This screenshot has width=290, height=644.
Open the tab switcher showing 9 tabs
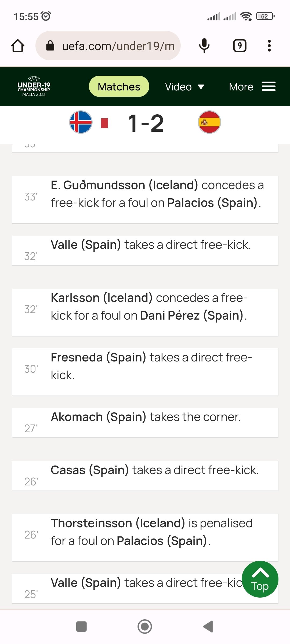click(x=240, y=46)
